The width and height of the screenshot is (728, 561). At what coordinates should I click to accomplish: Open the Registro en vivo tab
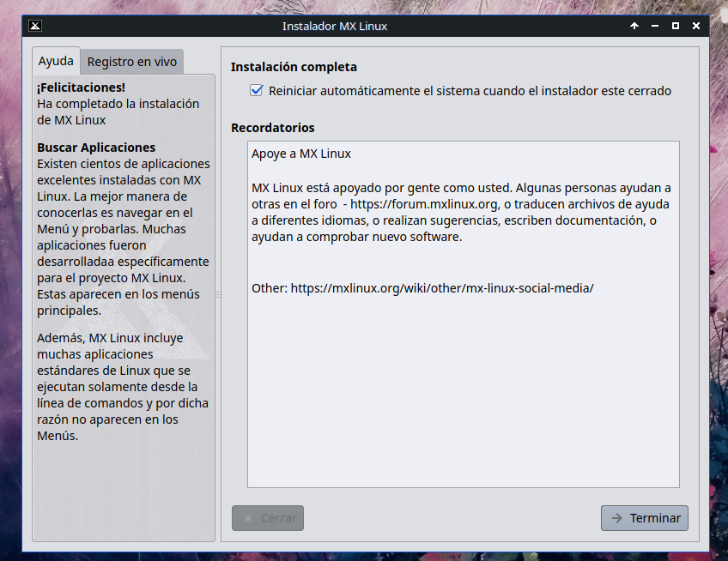pyautogui.click(x=132, y=62)
